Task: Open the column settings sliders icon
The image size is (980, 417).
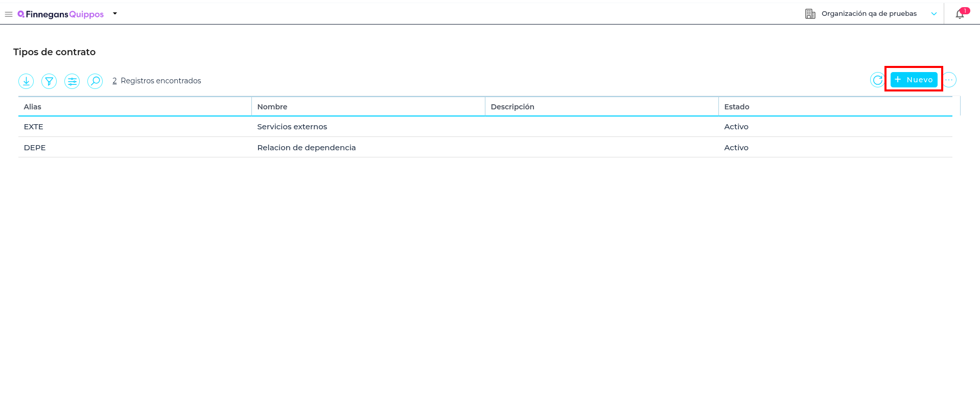Action: [x=72, y=81]
